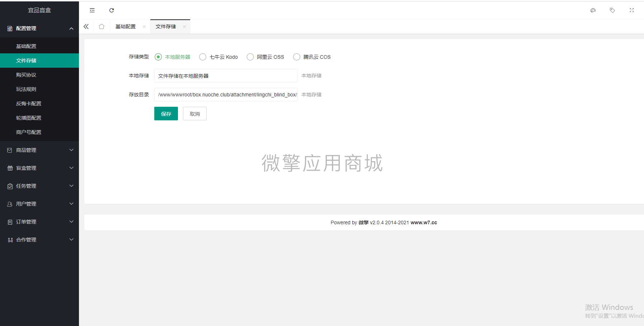This screenshot has width=644, height=326.
Task: Toggle fullscreen mode icon
Action: pyautogui.click(x=632, y=10)
